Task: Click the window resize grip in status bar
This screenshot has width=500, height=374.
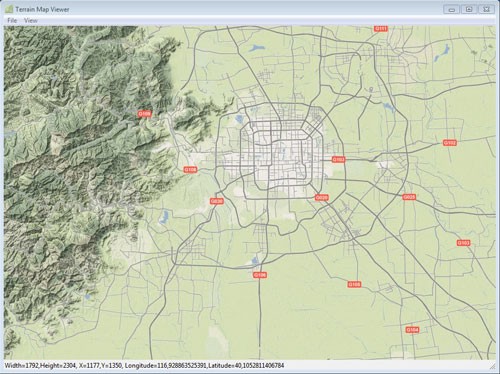Action: coord(492,366)
